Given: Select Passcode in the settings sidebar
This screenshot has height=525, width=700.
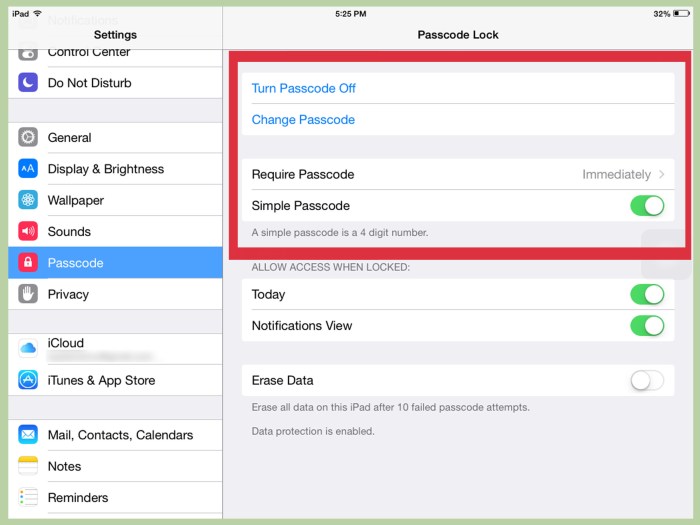Looking at the screenshot, I should click(x=115, y=263).
